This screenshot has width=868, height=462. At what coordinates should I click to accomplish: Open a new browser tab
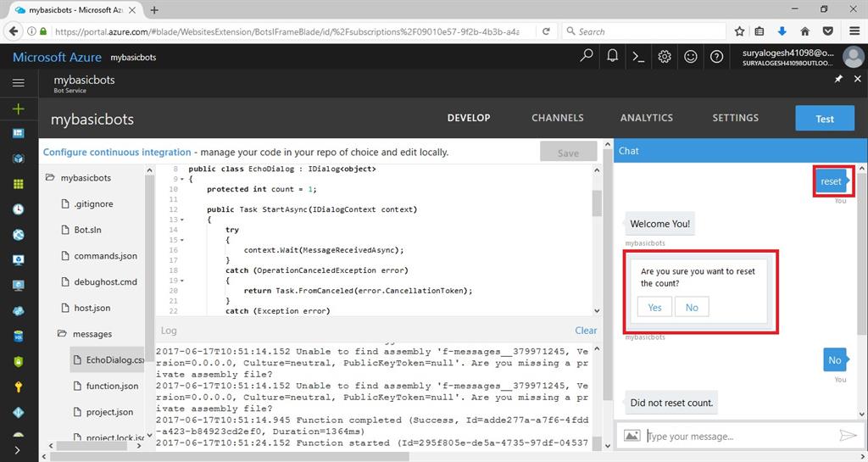(x=154, y=10)
